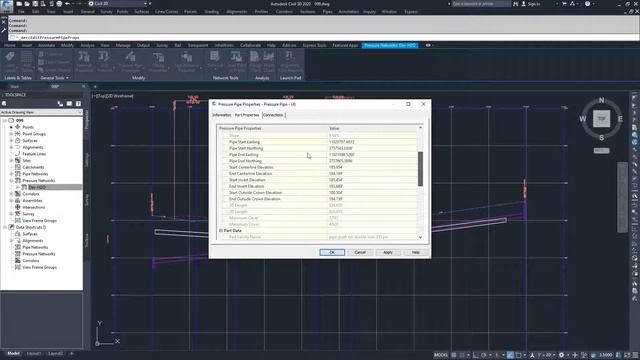Click Help in Pressure Pipe Properties dialog

(416, 252)
